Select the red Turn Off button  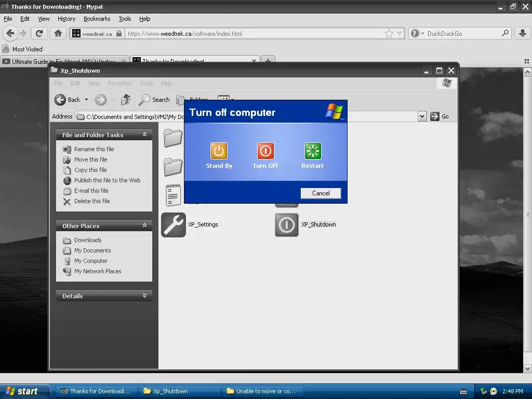[x=265, y=151]
